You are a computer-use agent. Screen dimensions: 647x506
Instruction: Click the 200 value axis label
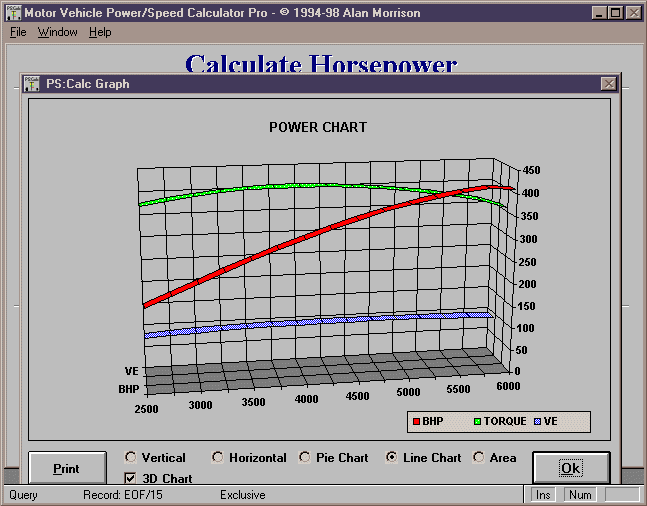[527, 284]
